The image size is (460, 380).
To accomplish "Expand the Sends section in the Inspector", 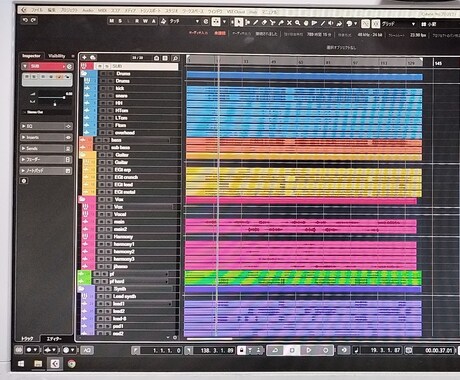I will 47,148.
